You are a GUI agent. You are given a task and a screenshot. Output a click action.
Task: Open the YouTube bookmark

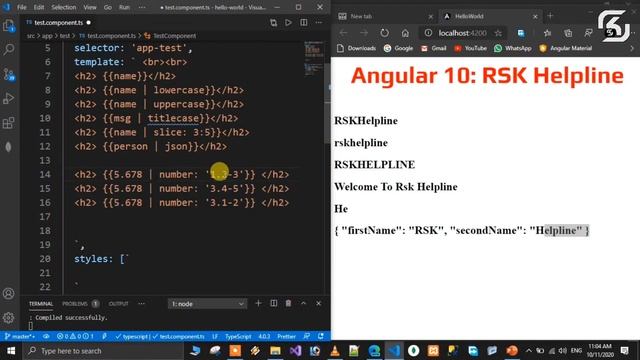click(x=470, y=48)
